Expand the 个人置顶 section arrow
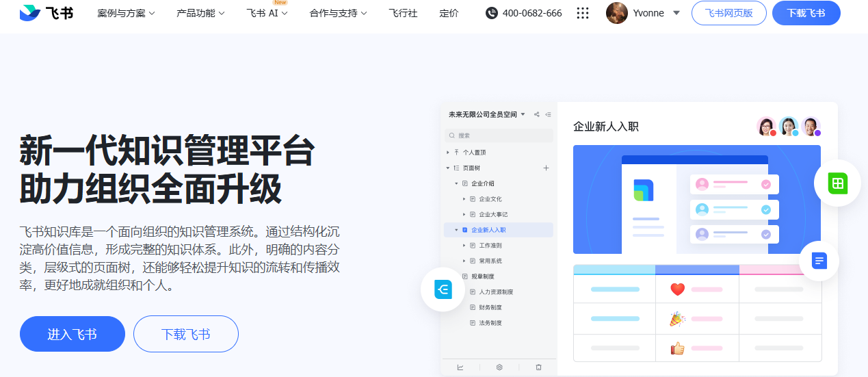This screenshot has height=377, width=868. 448,153
